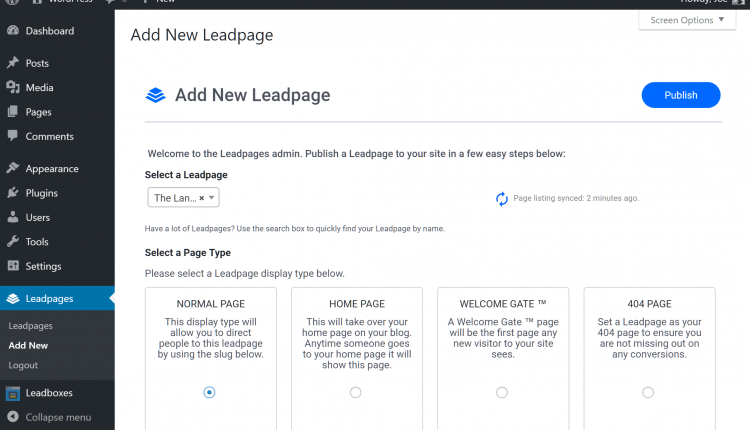Expand the Screen Options panel
This screenshot has width=750, height=430.
pyautogui.click(x=687, y=20)
